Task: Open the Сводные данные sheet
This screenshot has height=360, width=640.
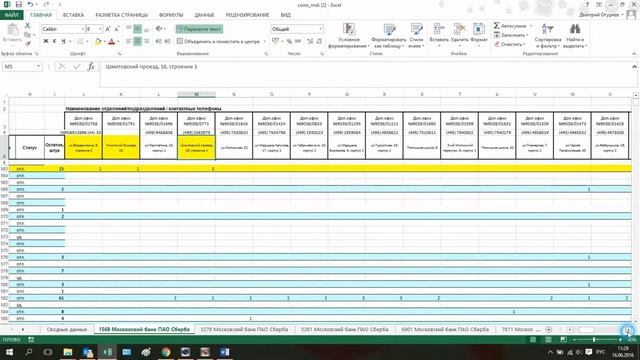Action: tap(67, 329)
